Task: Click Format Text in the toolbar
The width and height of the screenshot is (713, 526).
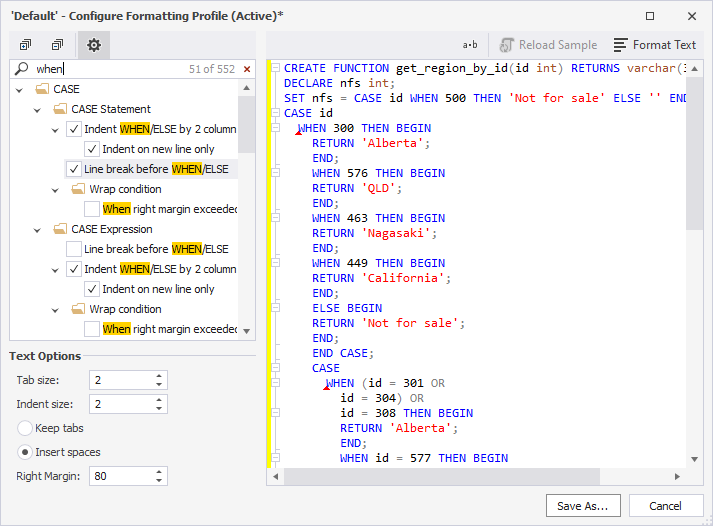Action: pos(655,45)
